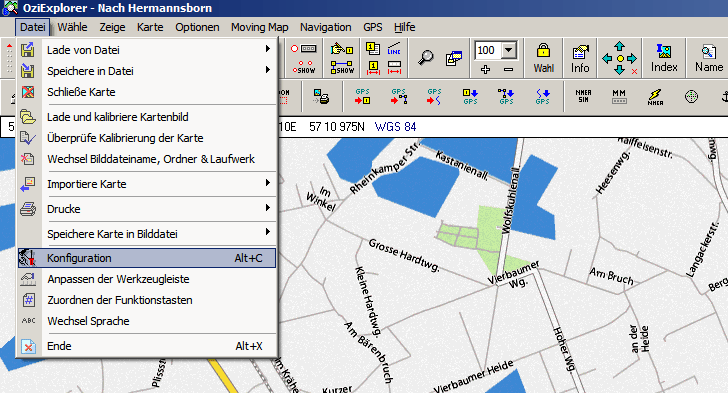Open the map view window icon
This screenshot has width=728, height=393.
point(454,58)
